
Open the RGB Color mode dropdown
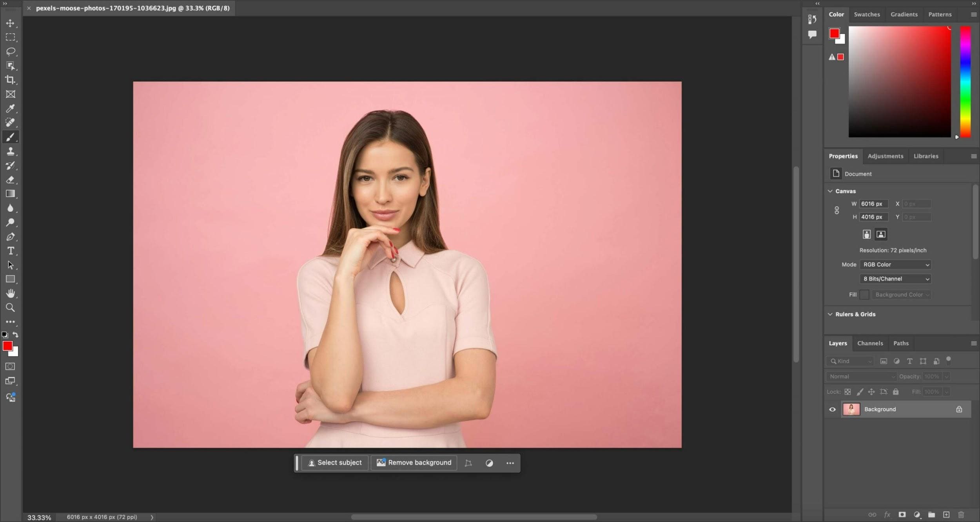(x=895, y=265)
